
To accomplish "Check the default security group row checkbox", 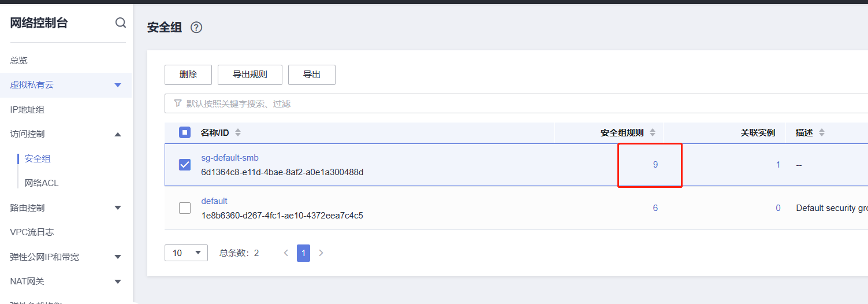I will [185, 208].
